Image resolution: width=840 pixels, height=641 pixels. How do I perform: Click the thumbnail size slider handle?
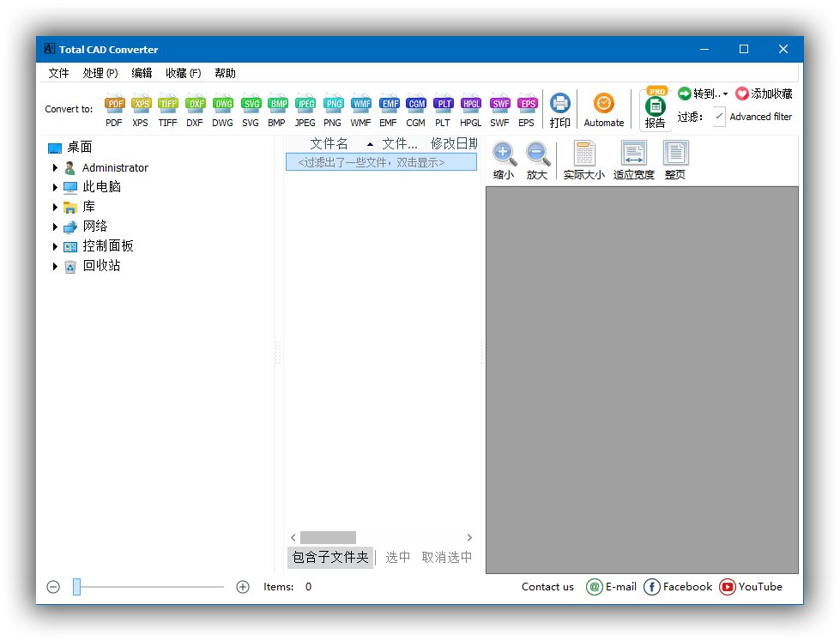click(x=76, y=587)
